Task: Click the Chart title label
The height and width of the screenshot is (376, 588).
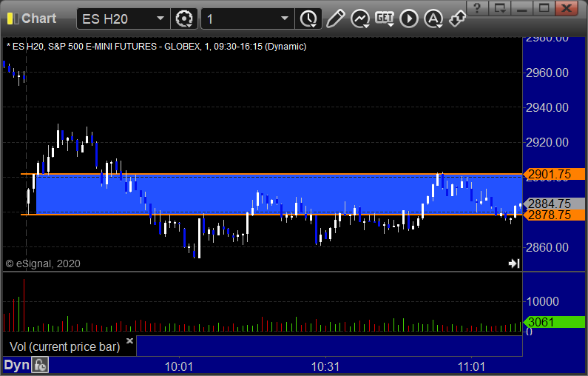Action: (x=38, y=19)
